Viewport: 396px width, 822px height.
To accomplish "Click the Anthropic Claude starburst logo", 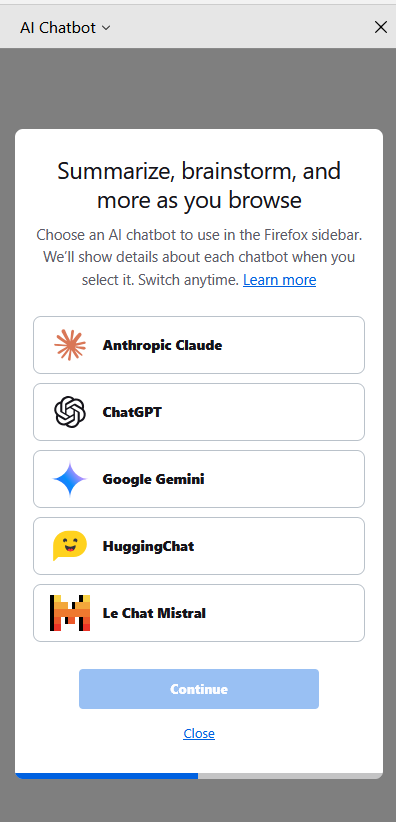I will [x=70, y=345].
